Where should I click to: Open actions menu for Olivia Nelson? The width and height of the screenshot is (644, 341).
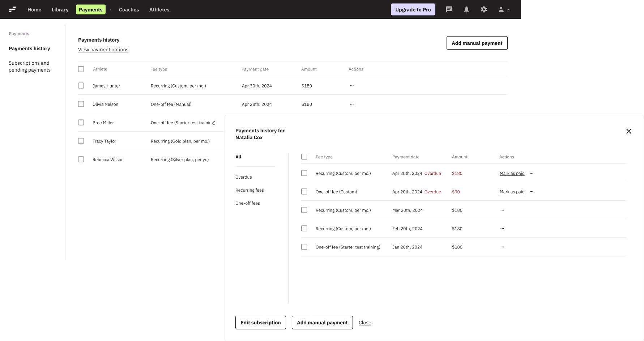352,104
